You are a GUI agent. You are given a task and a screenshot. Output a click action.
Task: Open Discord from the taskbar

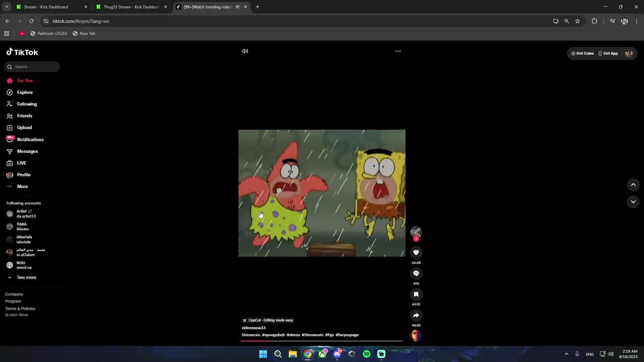(337, 354)
